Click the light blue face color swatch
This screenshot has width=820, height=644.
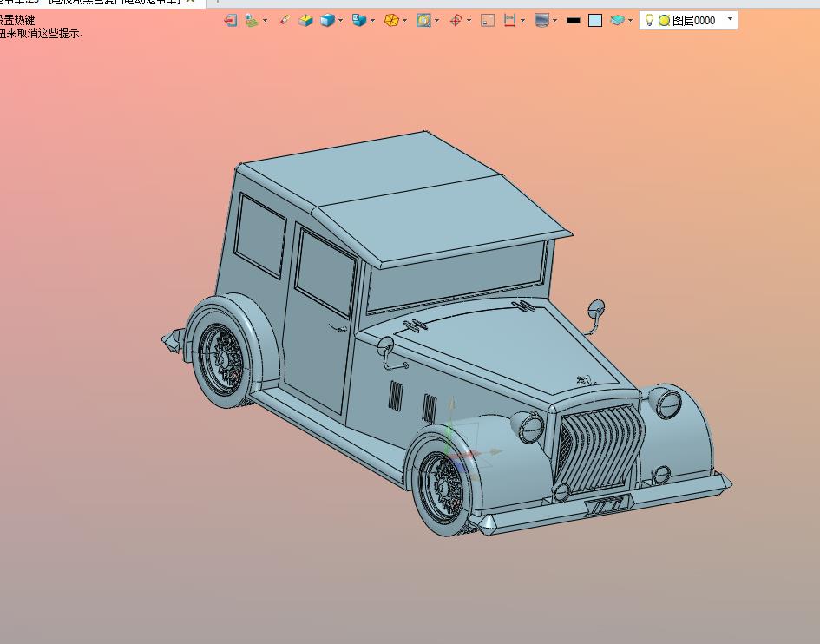pos(595,21)
